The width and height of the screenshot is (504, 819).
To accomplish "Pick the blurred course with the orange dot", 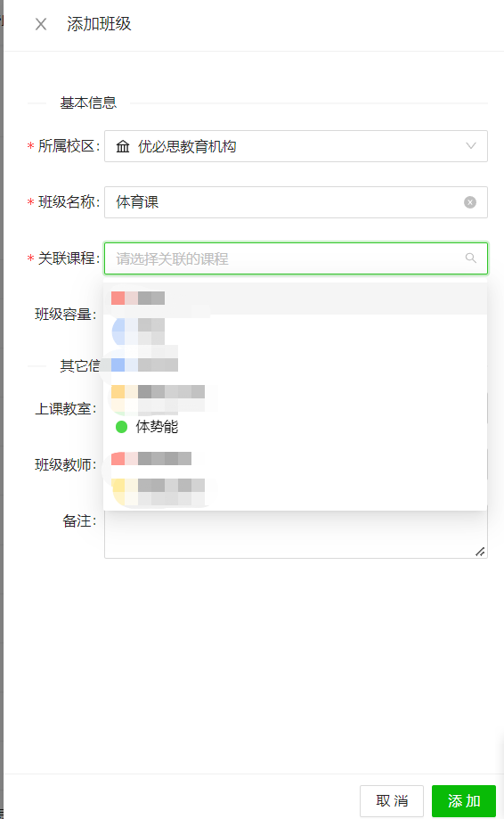I will coord(296,392).
